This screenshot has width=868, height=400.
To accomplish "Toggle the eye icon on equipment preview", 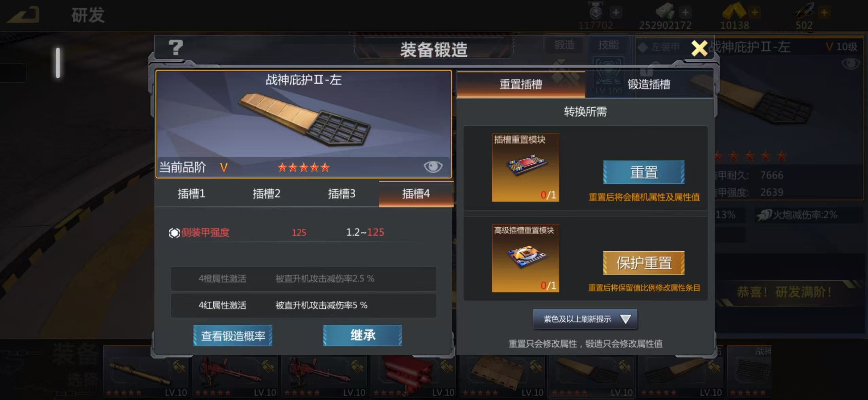I will (x=433, y=167).
